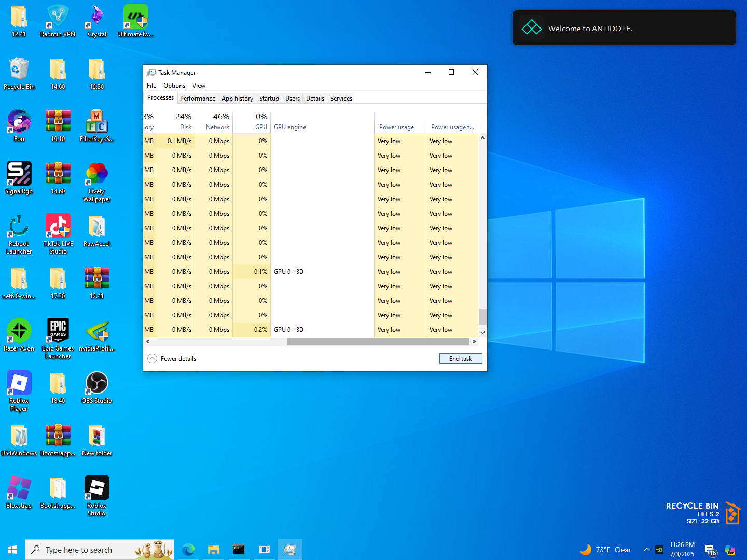Screen dimensions: 747x560
Task: Click the vertical scrollbar down arrow
Action: pos(482,332)
